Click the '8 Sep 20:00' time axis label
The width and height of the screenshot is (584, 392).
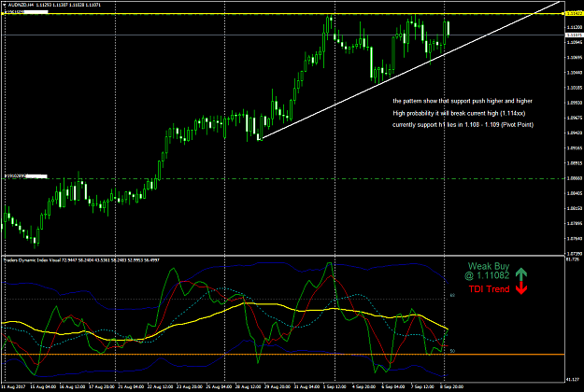pyautogui.click(x=451, y=386)
